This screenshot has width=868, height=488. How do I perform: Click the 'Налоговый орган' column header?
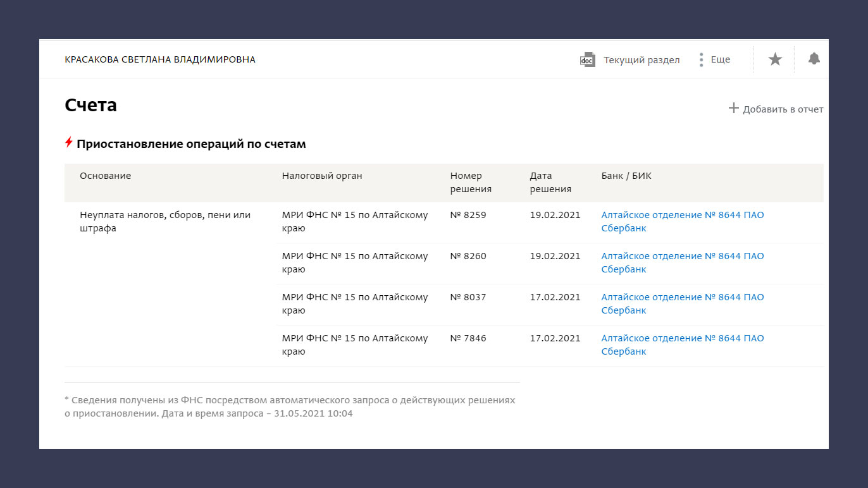(x=322, y=176)
